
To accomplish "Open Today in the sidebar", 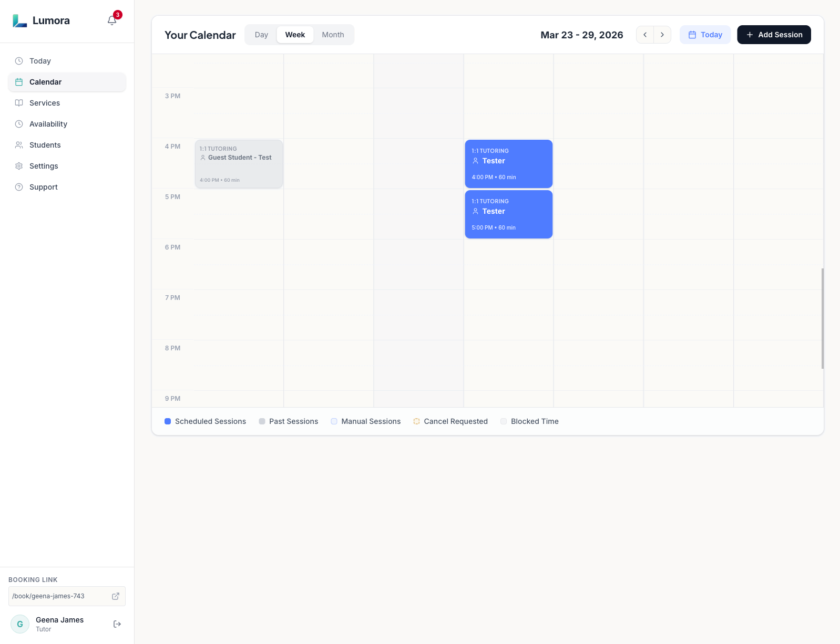I will point(67,61).
